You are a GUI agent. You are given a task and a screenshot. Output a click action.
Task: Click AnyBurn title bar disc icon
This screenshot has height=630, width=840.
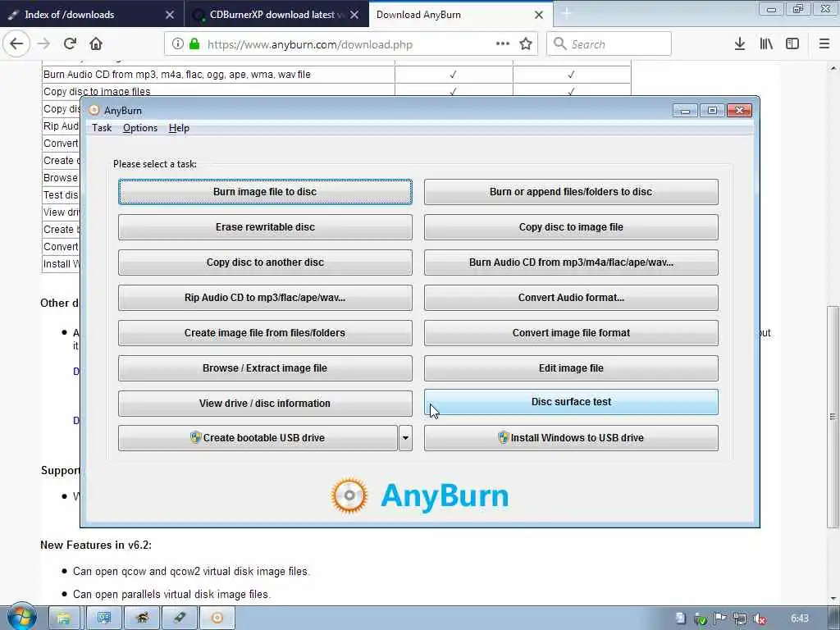[94, 111]
